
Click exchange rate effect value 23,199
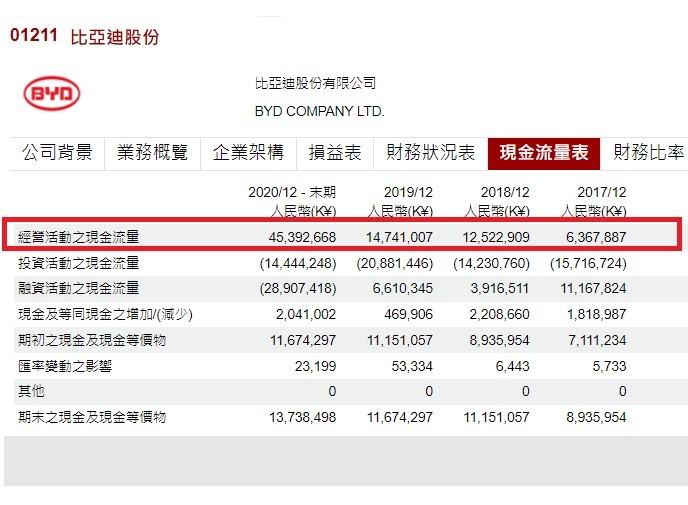(x=315, y=366)
